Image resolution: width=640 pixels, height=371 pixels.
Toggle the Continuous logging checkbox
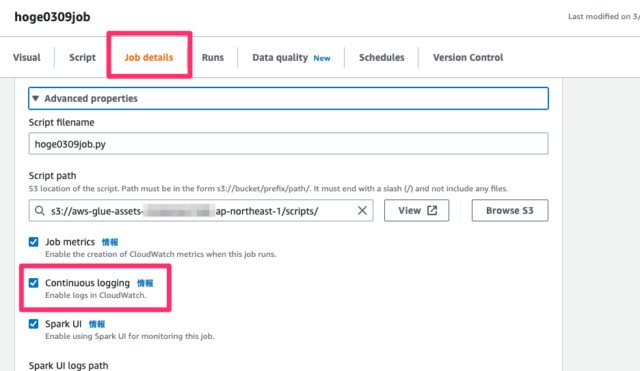click(x=33, y=283)
